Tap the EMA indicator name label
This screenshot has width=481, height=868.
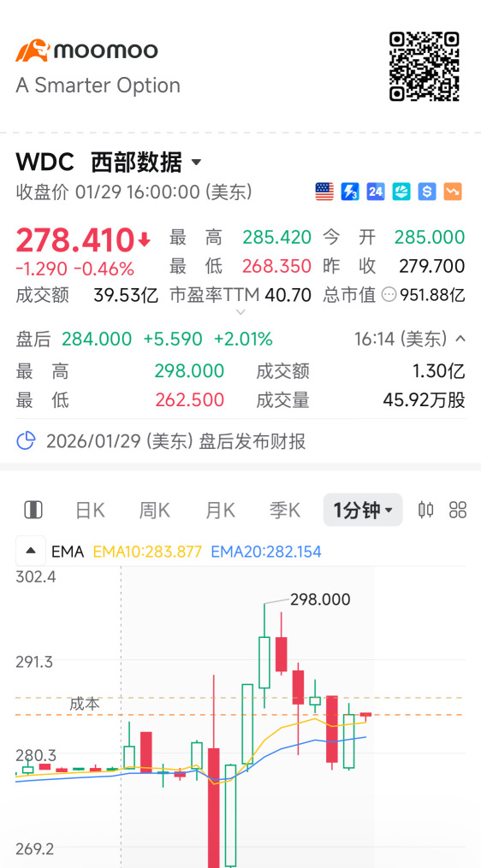(68, 552)
